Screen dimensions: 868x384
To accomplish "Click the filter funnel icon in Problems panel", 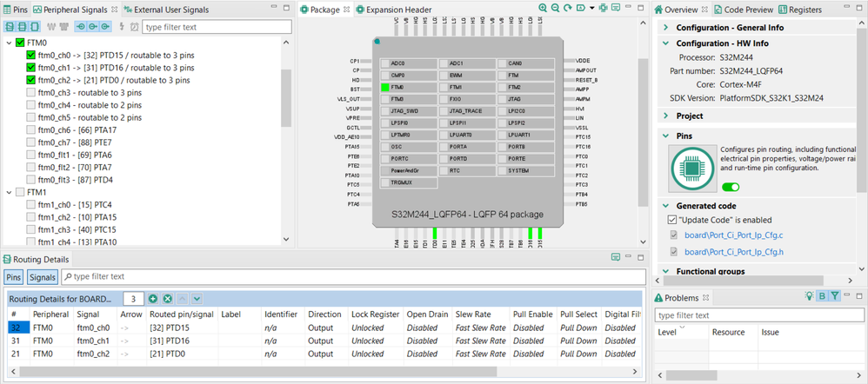I will 835,296.
